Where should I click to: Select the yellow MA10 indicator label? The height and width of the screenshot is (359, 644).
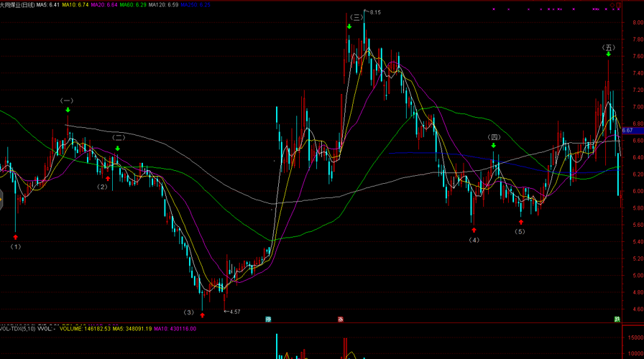75,5
